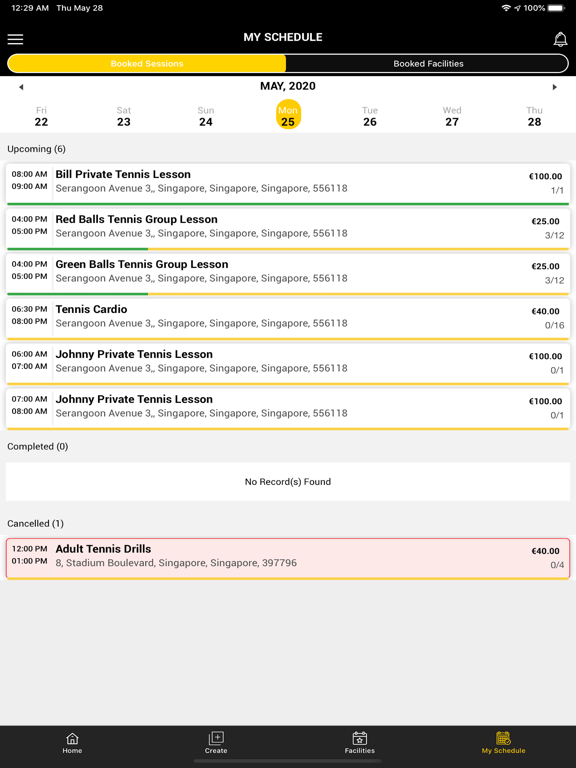Image resolution: width=576 pixels, height=768 pixels.
Task: Tap 8, Stadium Boulevard address text
Action: coord(176,563)
